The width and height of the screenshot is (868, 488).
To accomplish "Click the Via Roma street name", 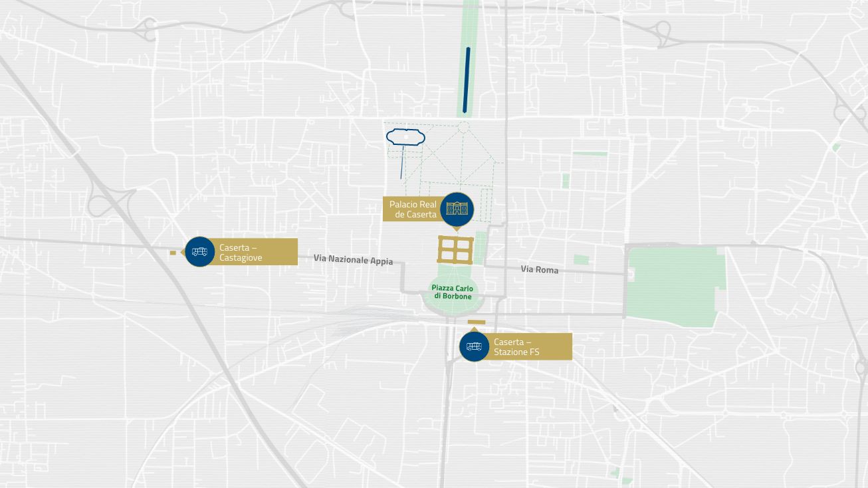I will pos(539,269).
